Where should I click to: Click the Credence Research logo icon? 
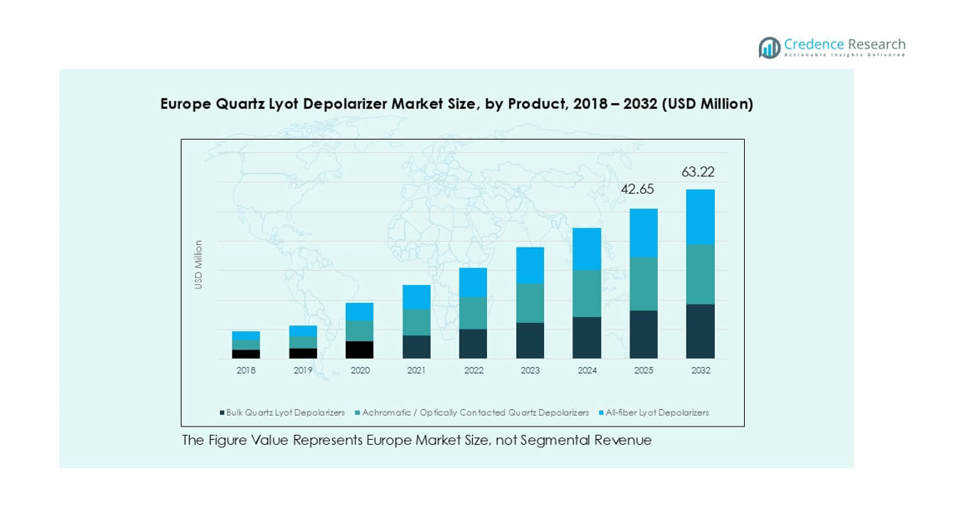(x=769, y=48)
